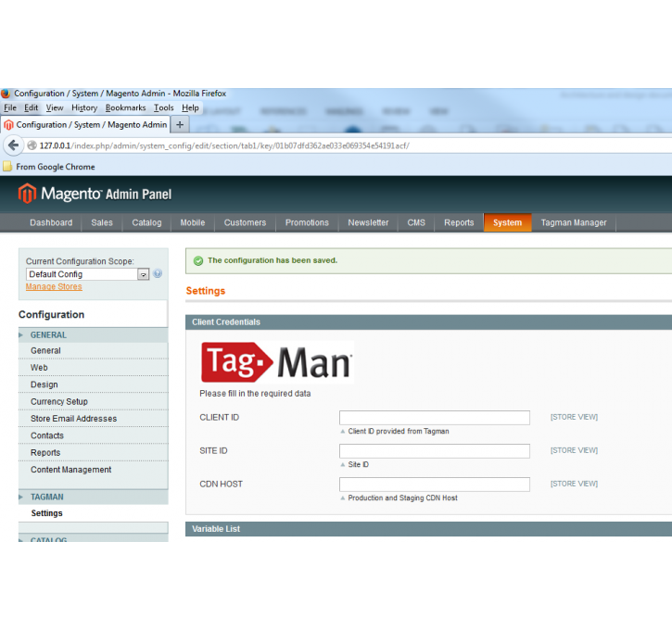Click the Firefox logo in title bar
Viewport: 672px width, 630px height.
click(6, 94)
